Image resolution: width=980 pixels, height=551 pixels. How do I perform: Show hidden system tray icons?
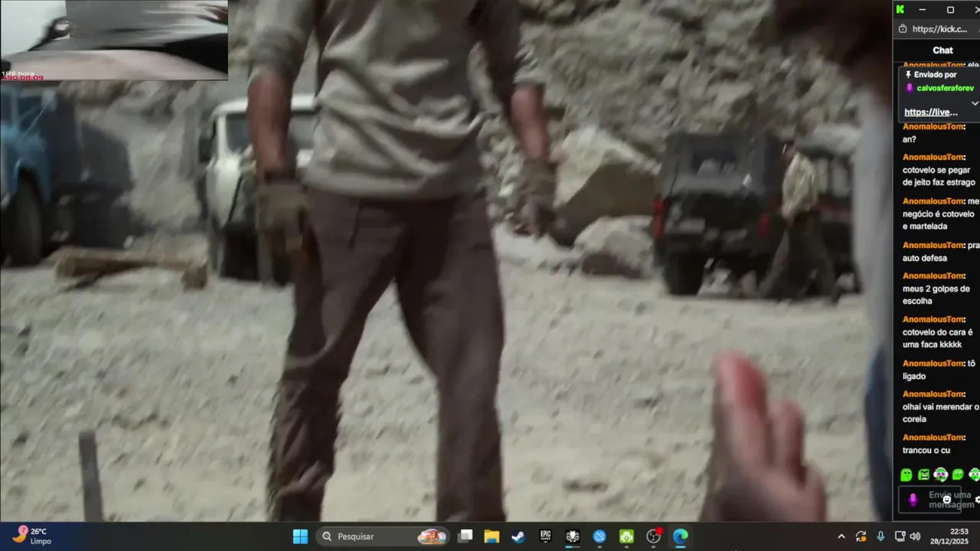click(x=841, y=536)
